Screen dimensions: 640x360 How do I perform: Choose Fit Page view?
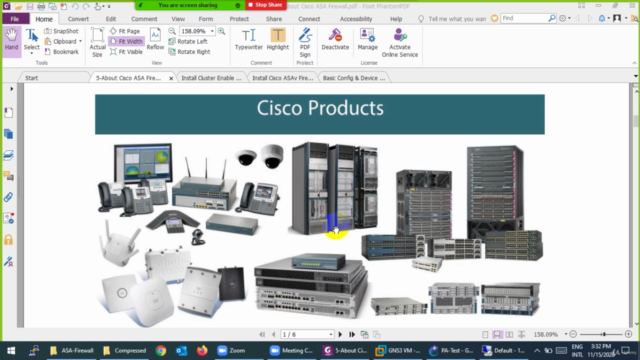pos(125,31)
